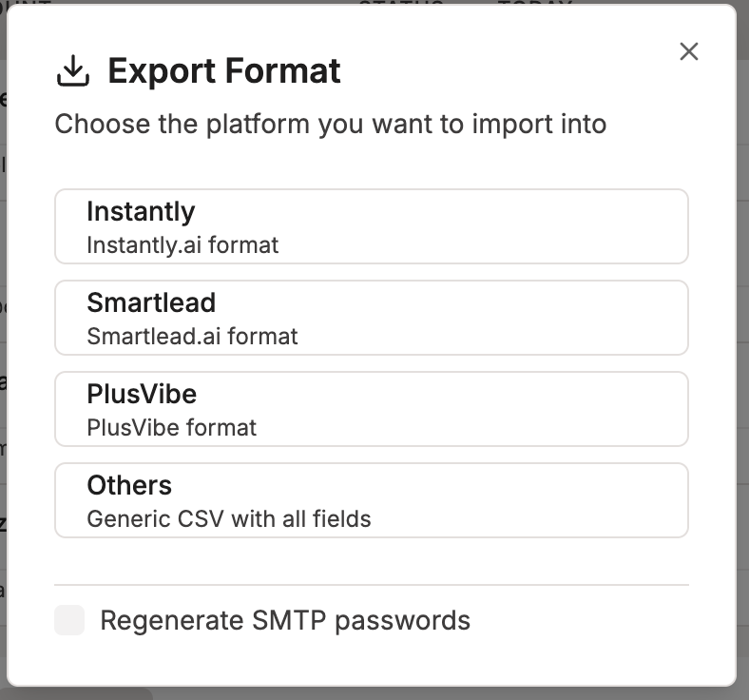Choose the Smartlead export option
The width and height of the screenshot is (749, 700).
(x=372, y=318)
